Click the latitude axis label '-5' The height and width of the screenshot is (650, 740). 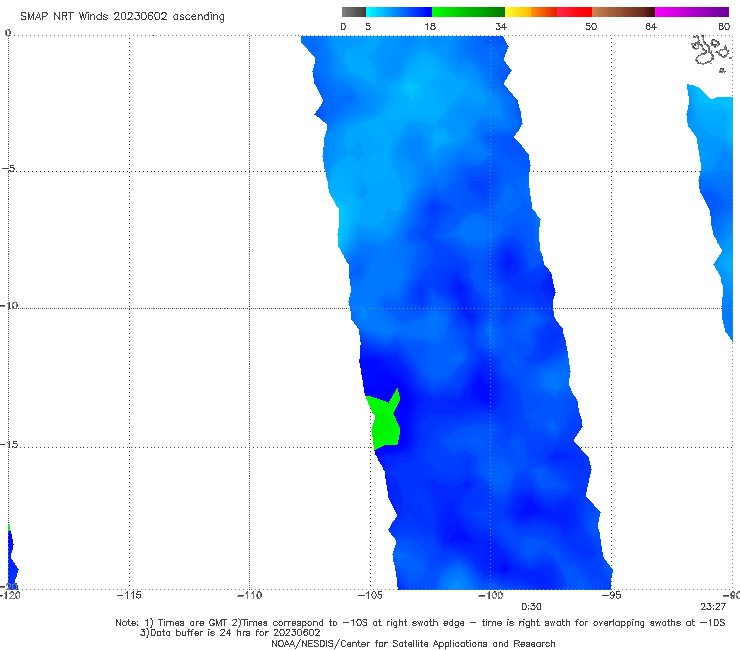[8, 168]
